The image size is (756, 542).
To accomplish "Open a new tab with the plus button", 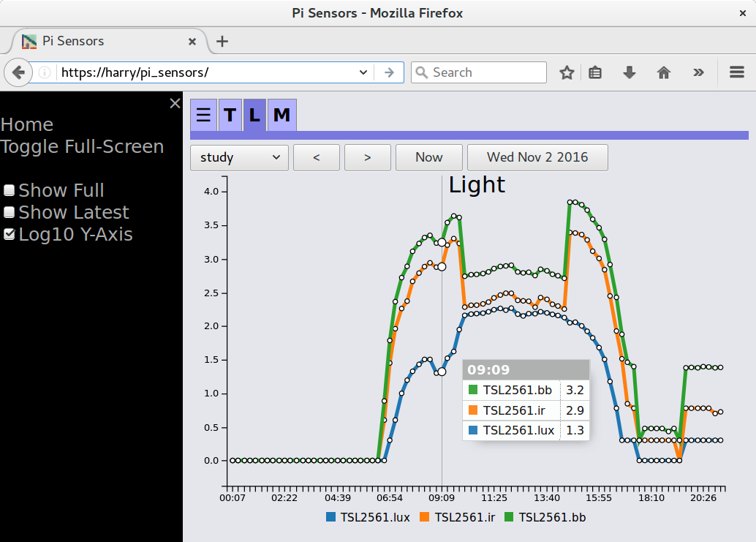I will [x=222, y=42].
